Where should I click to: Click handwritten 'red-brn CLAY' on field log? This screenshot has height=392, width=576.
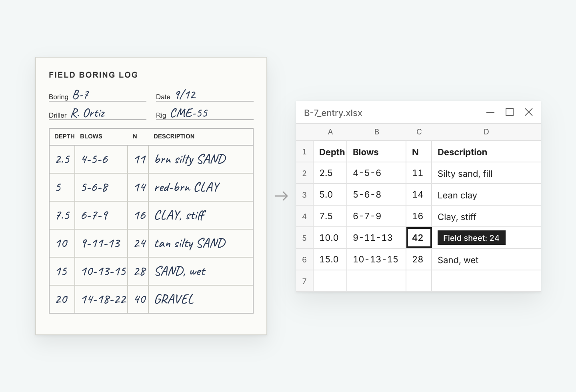point(187,187)
